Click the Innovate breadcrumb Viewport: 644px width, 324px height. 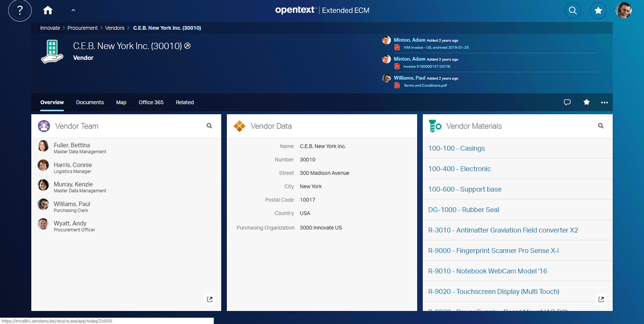coord(50,28)
